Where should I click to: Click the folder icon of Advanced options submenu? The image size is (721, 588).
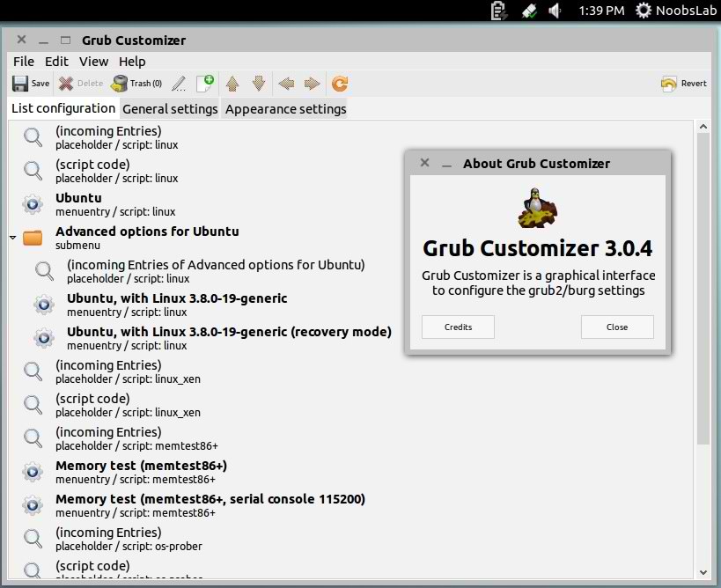pos(33,238)
